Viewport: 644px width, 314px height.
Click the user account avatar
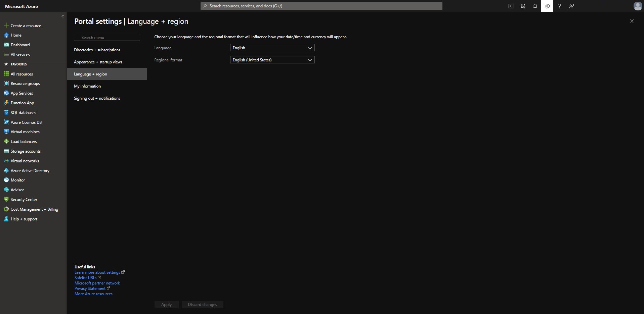click(x=637, y=6)
